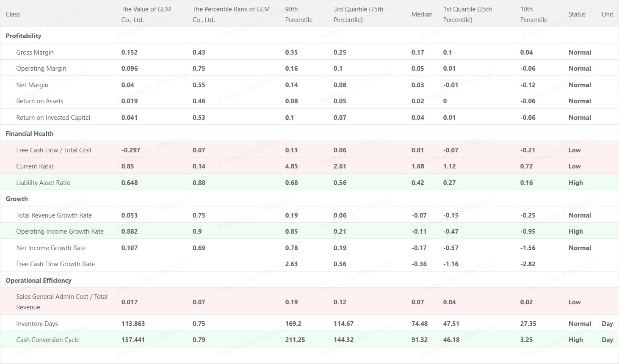Click the 90th Percentile column header
This screenshot has height=364, width=619.
pyautogui.click(x=299, y=14)
